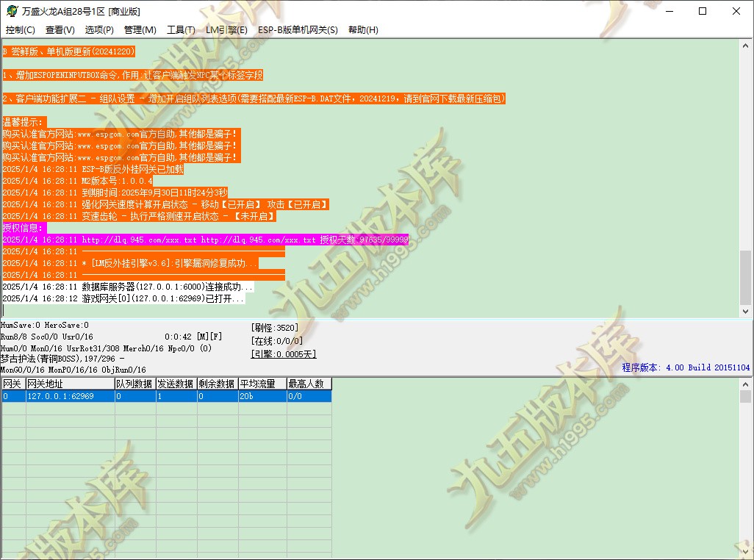Click the 授权天数 log line with URLs
The image size is (754, 560).
tap(205, 240)
